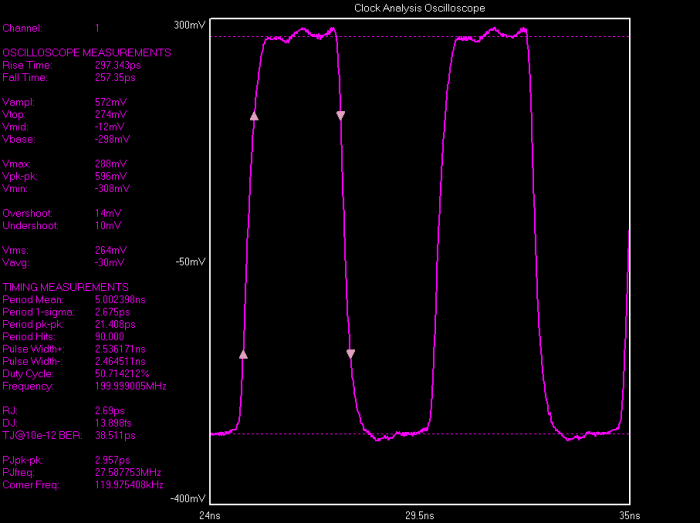Select the upper falling-edge triangle marker
The image size is (700, 523).
(x=340, y=116)
